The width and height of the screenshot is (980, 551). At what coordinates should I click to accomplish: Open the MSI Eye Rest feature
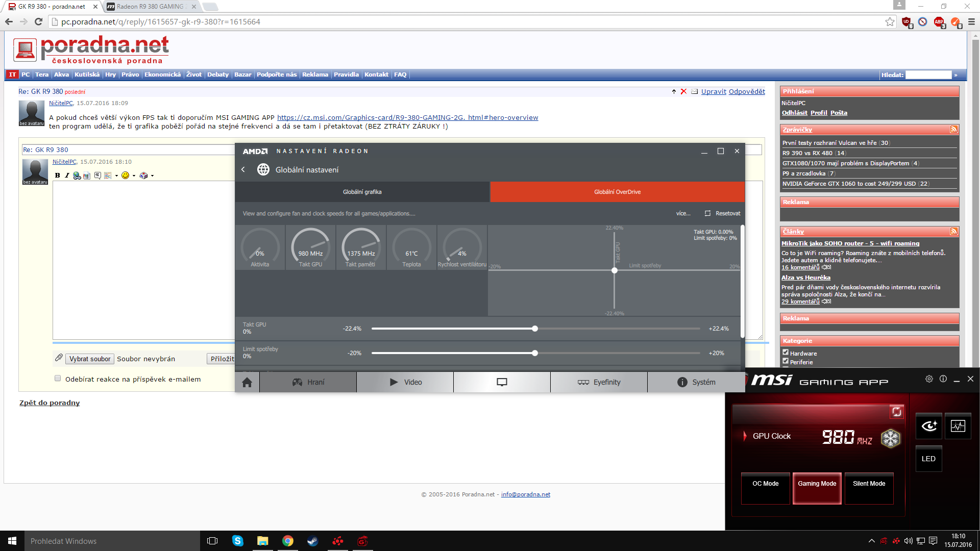(x=928, y=426)
